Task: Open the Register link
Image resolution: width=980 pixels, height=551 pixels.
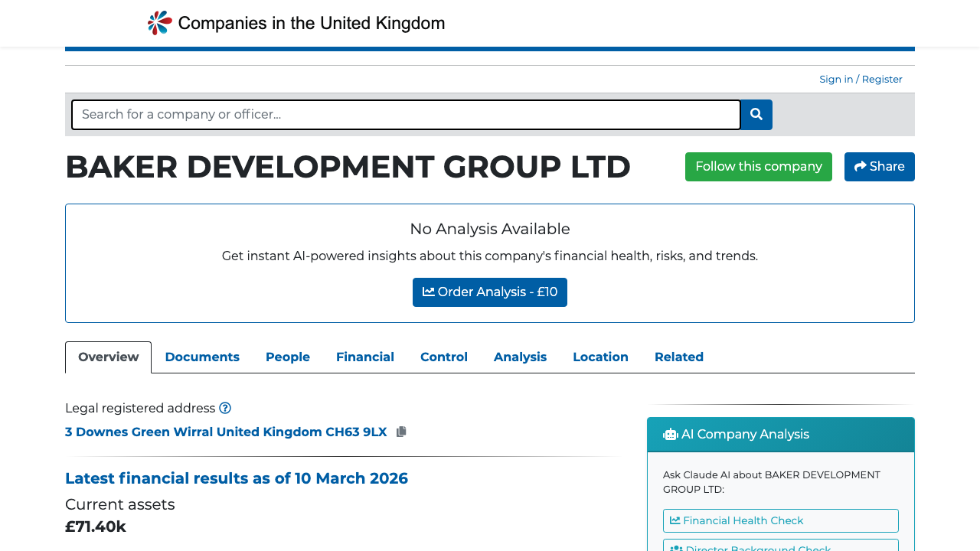Action: (881, 79)
